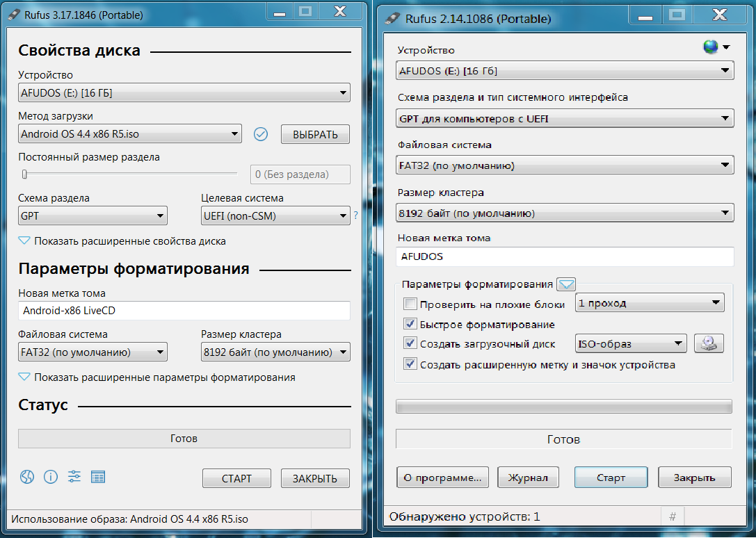Open '1 проход' passes dropdown
The image size is (756, 538).
point(650,303)
